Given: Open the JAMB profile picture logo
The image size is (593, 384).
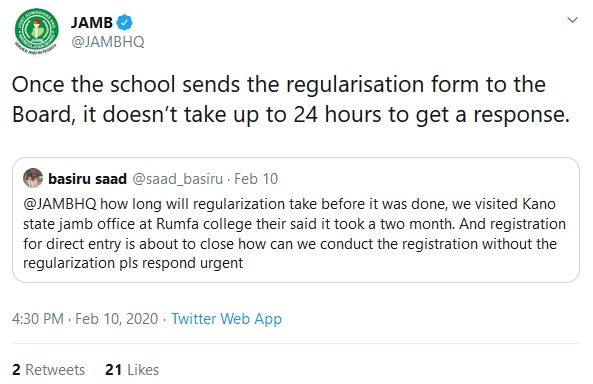Looking at the screenshot, I should tap(37, 32).
